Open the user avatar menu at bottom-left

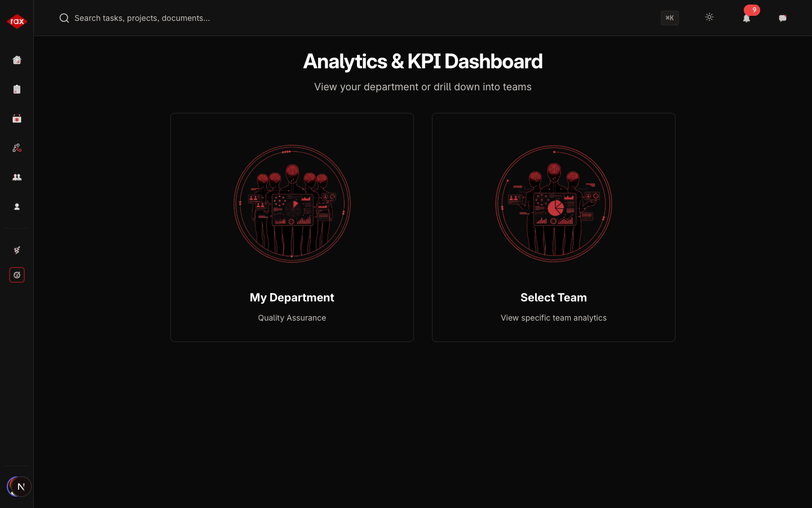coord(19,487)
